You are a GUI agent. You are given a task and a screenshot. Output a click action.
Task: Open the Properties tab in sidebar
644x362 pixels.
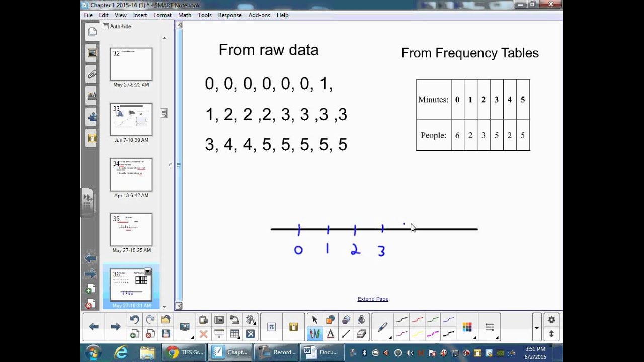(92, 95)
